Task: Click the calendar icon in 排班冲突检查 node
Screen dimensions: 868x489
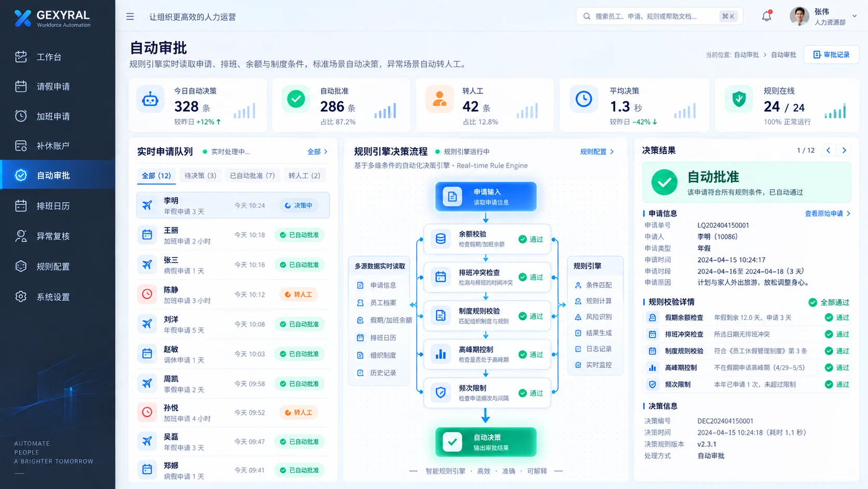Action: [441, 277]
